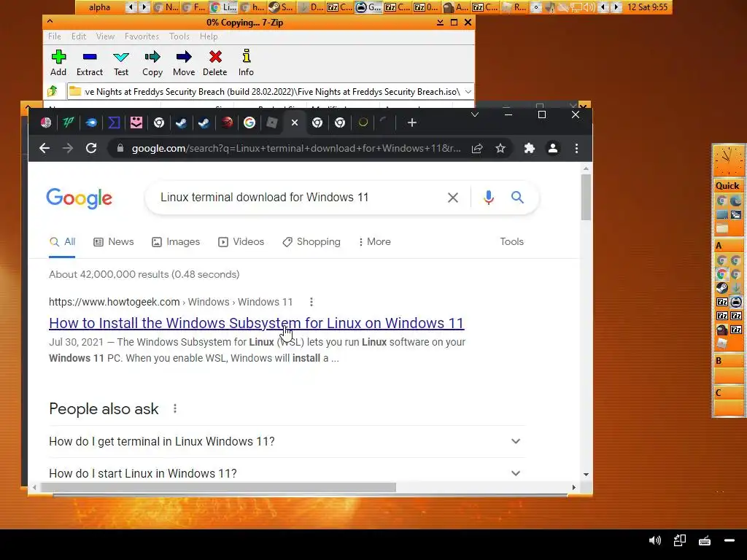
Task: Open the 7-Zip Edit menu
Action: click(x=79, y=36)
